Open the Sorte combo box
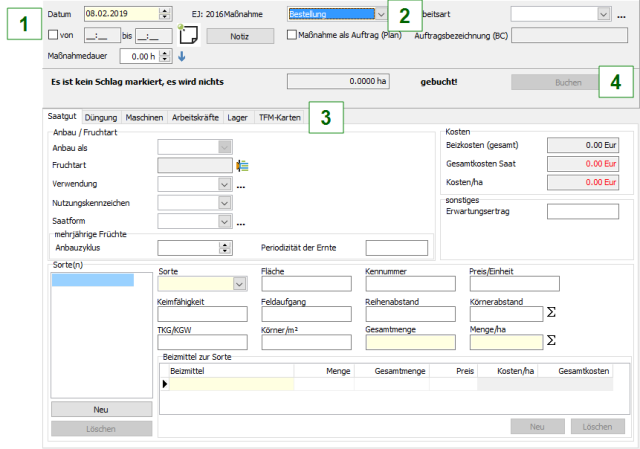640x449 pixels. point(239,284)
